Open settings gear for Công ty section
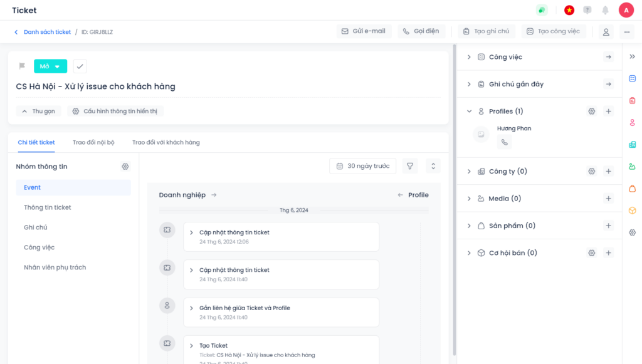Viewport: 642px width, 364px height. (591, 172)
